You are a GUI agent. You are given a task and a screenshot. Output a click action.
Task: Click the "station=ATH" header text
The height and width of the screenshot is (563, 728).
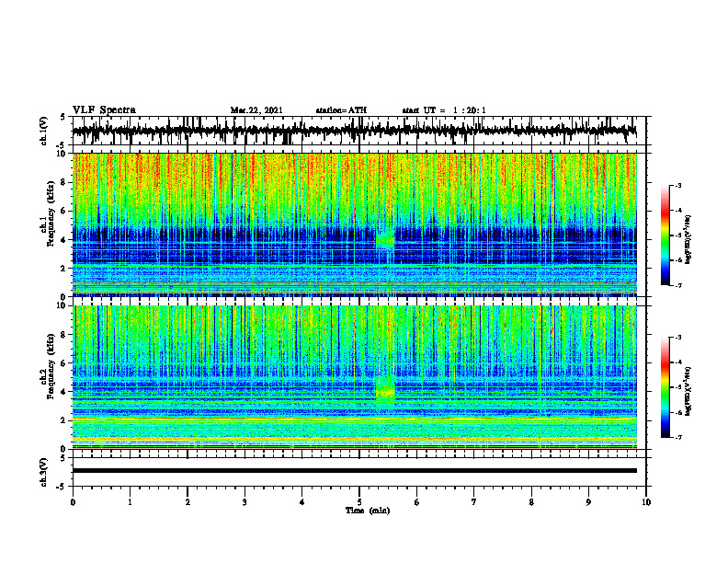point(341,110)
